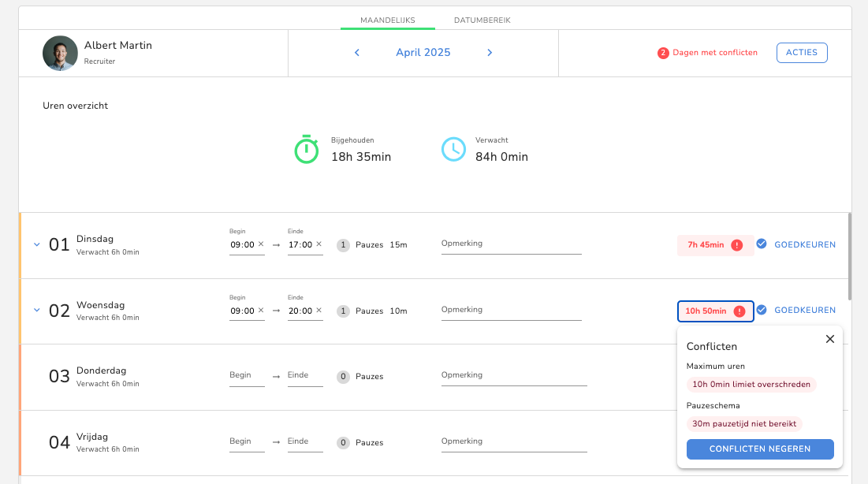
Task: Click the red conflict badge numbered 2
Action: click(x=663, y=53)
